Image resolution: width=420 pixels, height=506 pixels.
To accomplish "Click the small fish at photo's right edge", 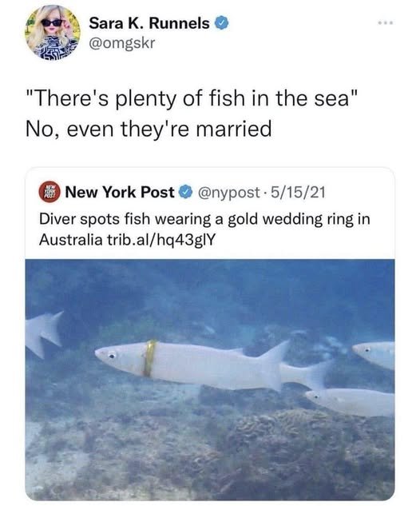I will [374, 354].
